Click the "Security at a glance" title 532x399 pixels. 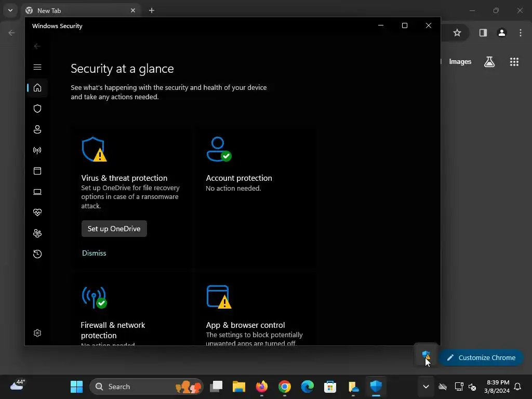click(x=122, y=69)
